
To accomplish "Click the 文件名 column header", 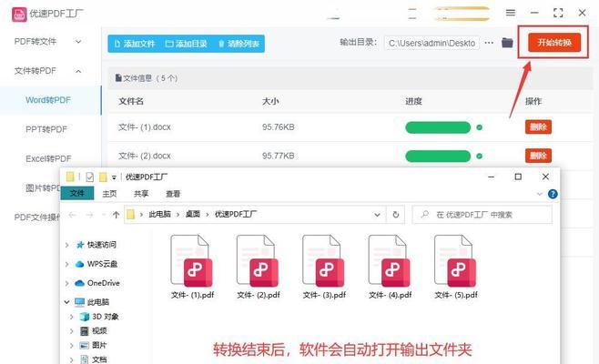I will (131, 101).
